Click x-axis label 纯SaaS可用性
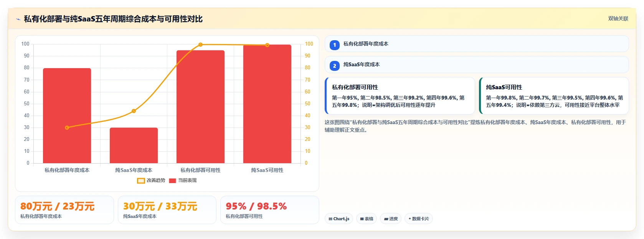This screenshot has height=239, width=644. tap(267, 170)
